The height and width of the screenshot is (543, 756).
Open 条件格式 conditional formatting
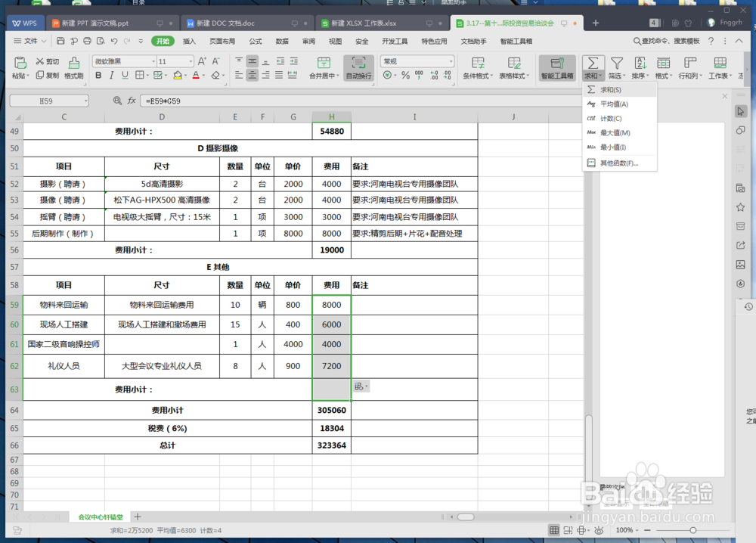(x=477, y=67)
